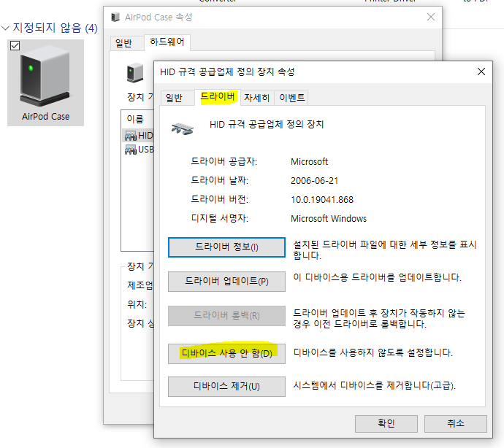
Task: Select the USB row in the device list
Action: tap(139, 150)
